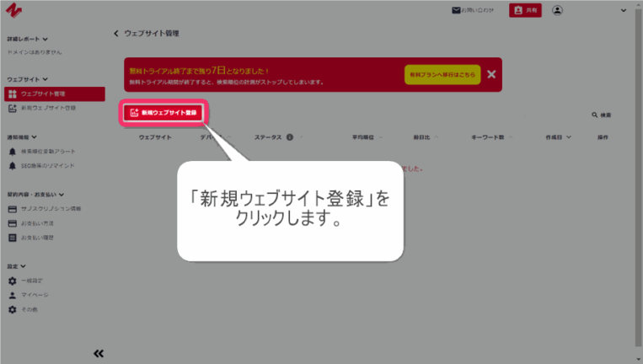643x364 pixels.
Task: Collapse the ウェブサイト sidebar section
Action: click(x=28, y=79)
